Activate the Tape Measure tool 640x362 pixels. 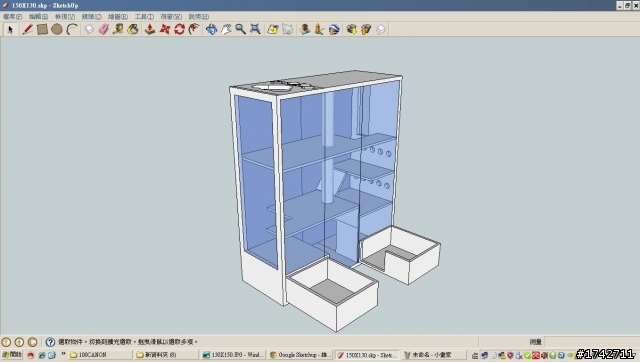118,29
